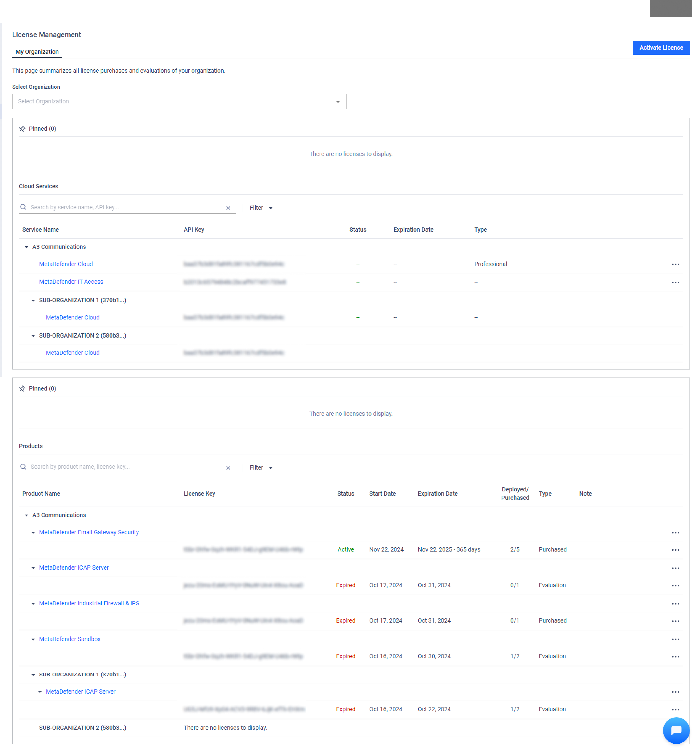Click search icon in Products search
This screenshot has width=700, height=755.
(23, 467)
